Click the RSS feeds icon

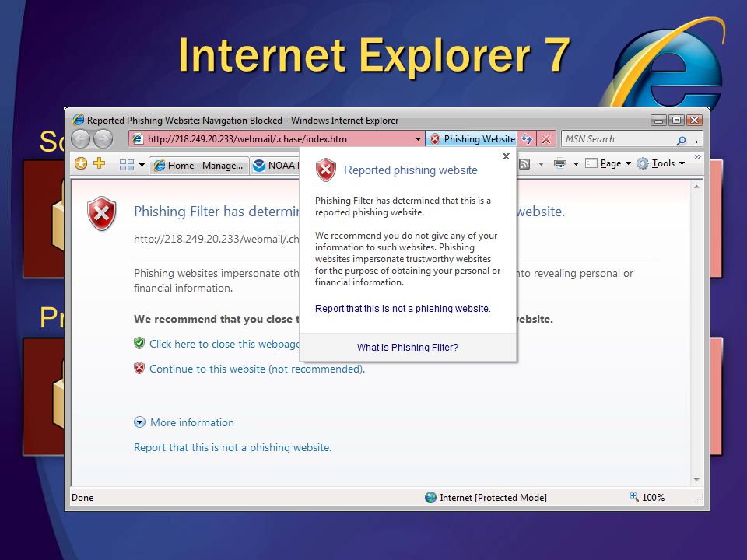coord(524,164)
